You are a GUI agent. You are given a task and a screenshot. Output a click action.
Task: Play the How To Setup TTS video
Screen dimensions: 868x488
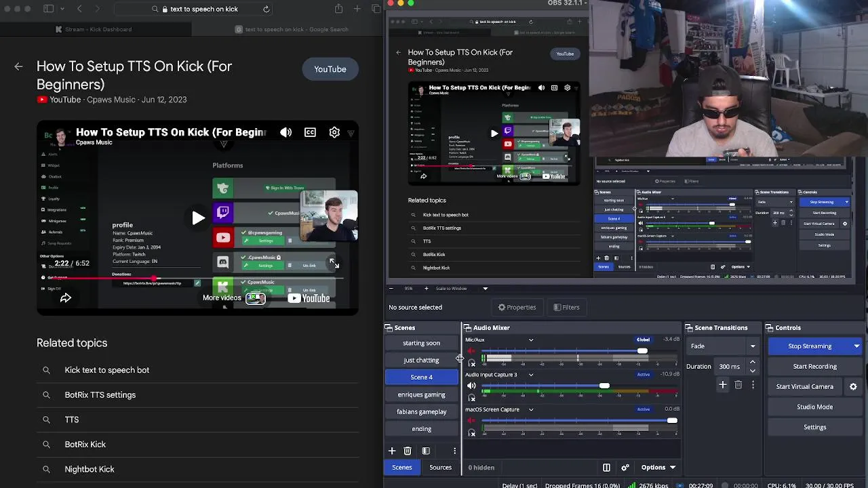[x=198, y=218]
